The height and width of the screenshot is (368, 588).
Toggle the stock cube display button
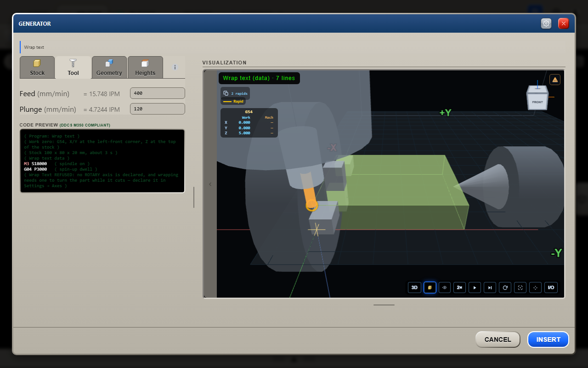pyautogui.click(x=430, y=287)
